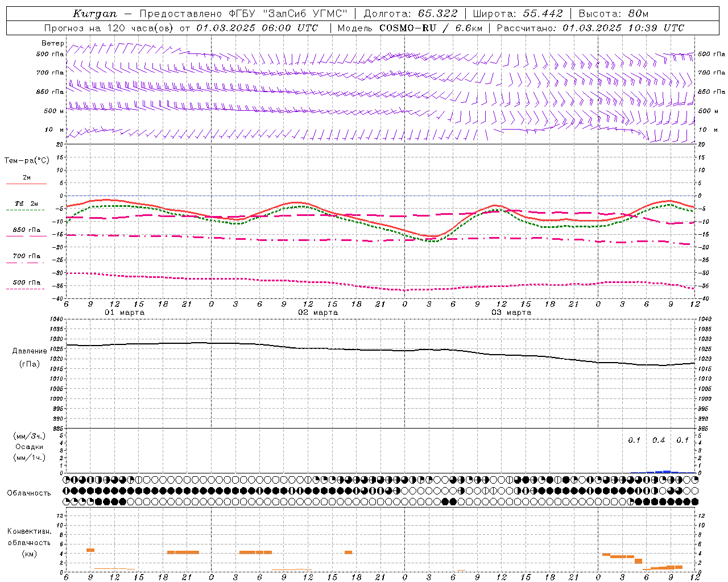Click the "Давление" pressure panel label
The width and height of the screenshot is (728, 582).
pos(30,351)
